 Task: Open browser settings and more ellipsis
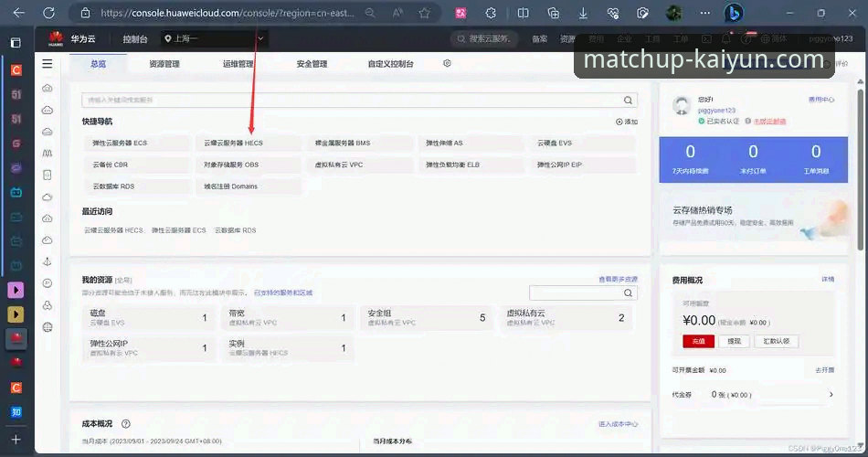(x=704, y=13)
